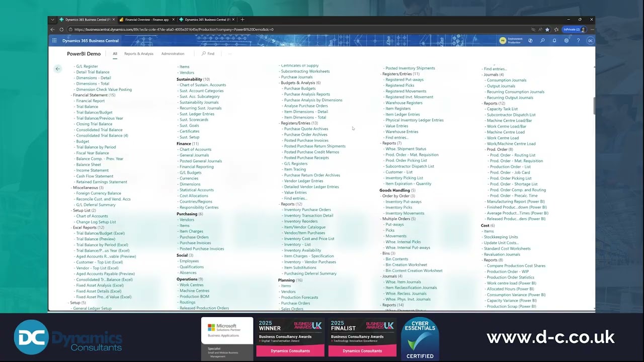Open Income Statement link

click(x=92, y=170)
